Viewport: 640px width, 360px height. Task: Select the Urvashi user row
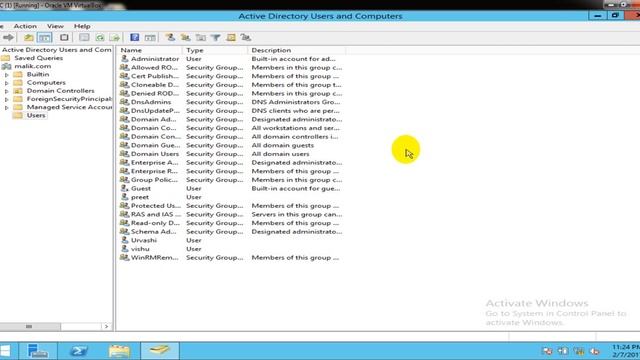pos(231,240)
